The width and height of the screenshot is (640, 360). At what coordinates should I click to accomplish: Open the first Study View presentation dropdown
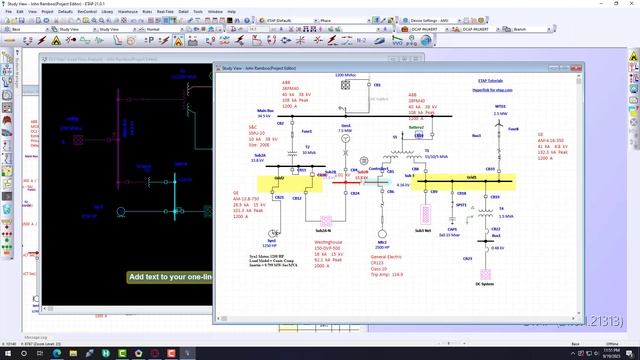pos(78,29)
